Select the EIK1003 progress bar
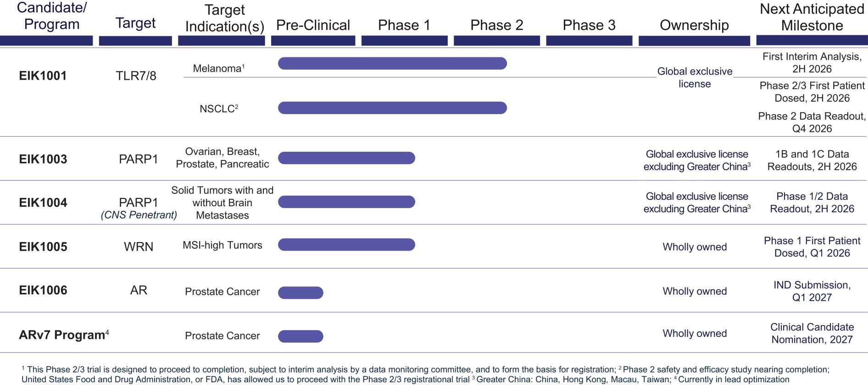Viewport: 868px width, 385px height. (346, 158)
